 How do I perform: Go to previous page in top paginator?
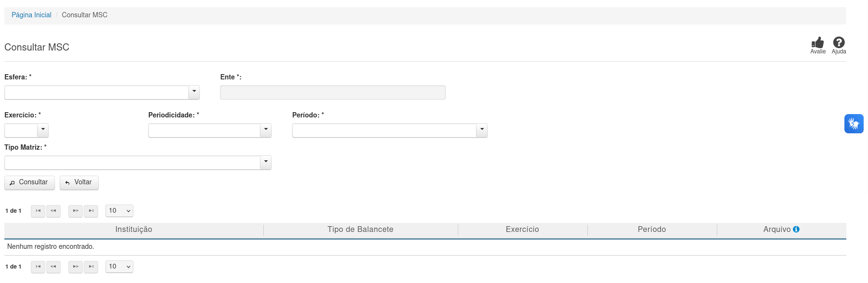(53, 211)
